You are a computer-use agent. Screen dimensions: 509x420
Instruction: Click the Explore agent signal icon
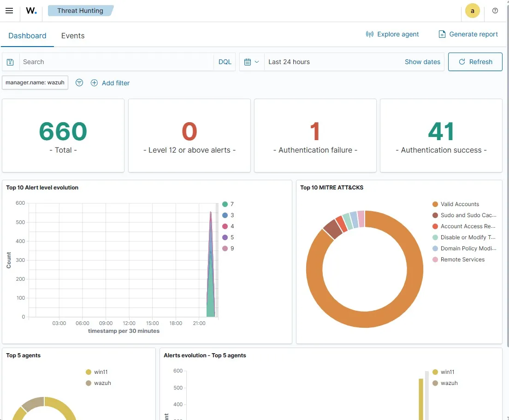click(x=369, y=34)
